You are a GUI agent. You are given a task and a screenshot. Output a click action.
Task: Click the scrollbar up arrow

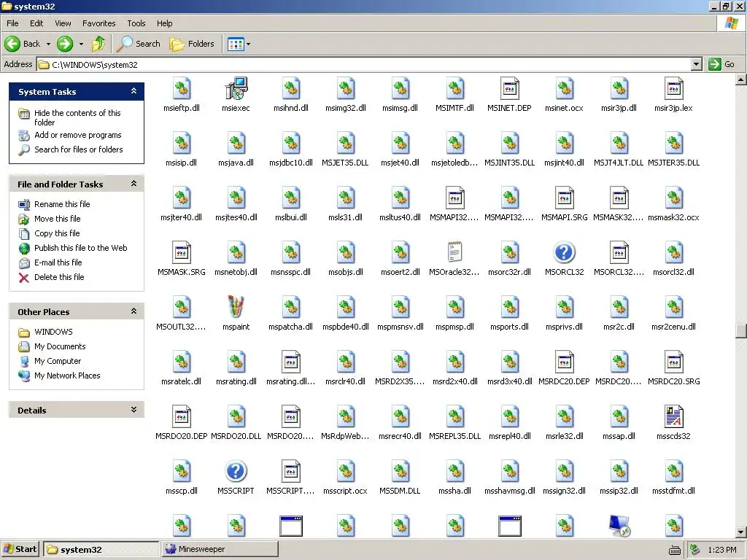[x=741, y=79]
